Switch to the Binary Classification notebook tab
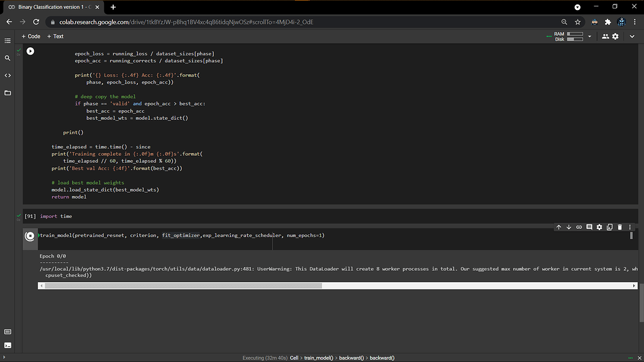The height and width of the screenshot is (362, 644). 50,7
